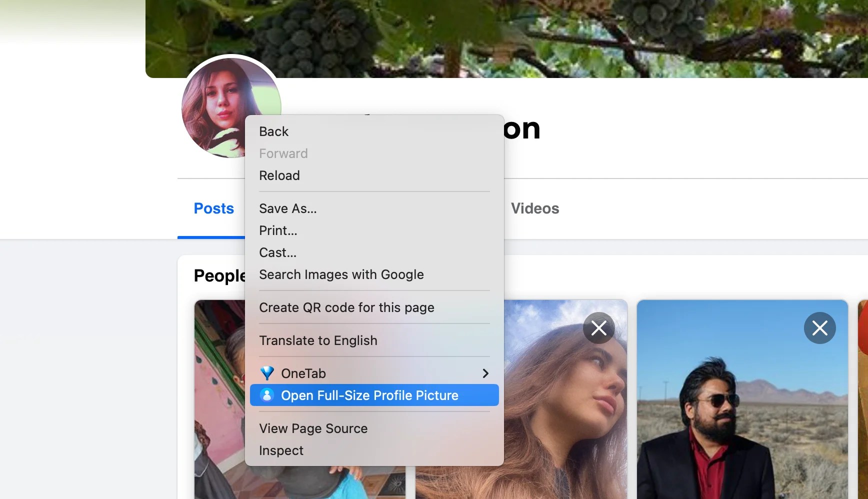Screen dimensions: 868x499
Task: Select Cast... from the context menu
Action: (277, 252)
